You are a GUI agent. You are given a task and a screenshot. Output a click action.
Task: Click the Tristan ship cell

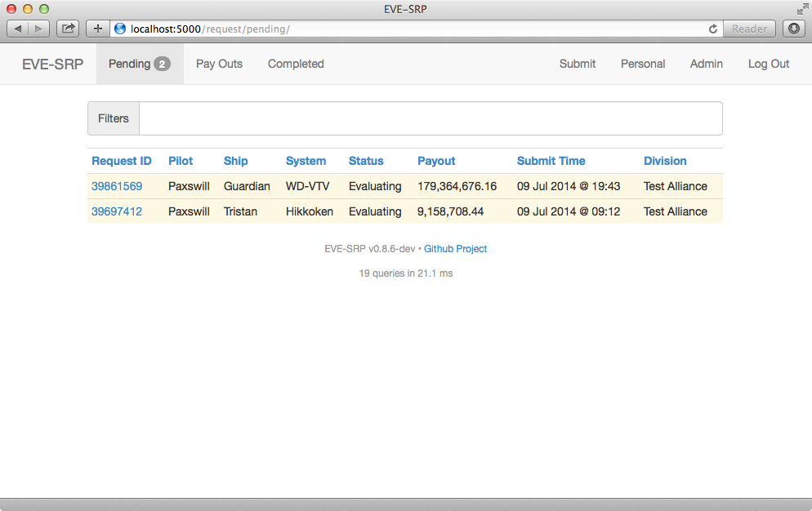coord(240,211)
